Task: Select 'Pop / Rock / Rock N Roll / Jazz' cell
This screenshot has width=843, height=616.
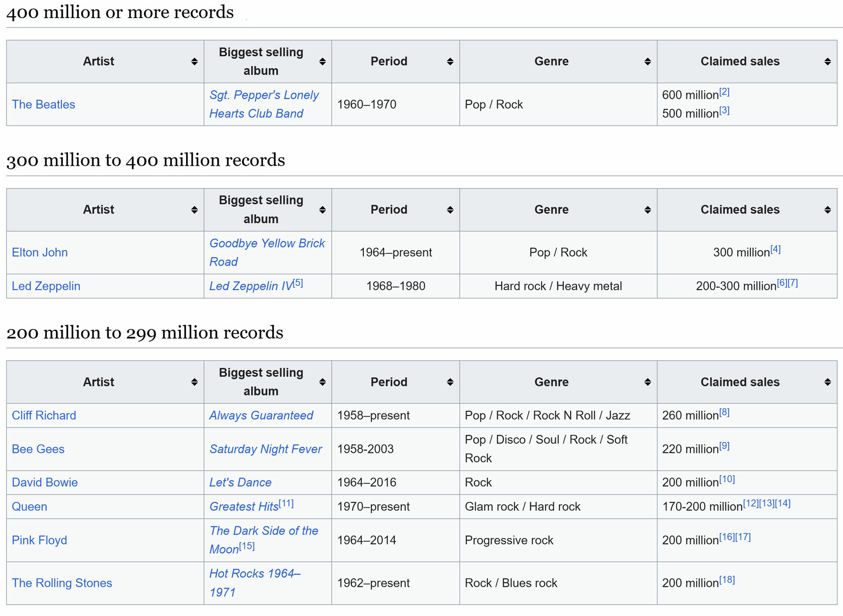Action: click(x=558, y=415)
